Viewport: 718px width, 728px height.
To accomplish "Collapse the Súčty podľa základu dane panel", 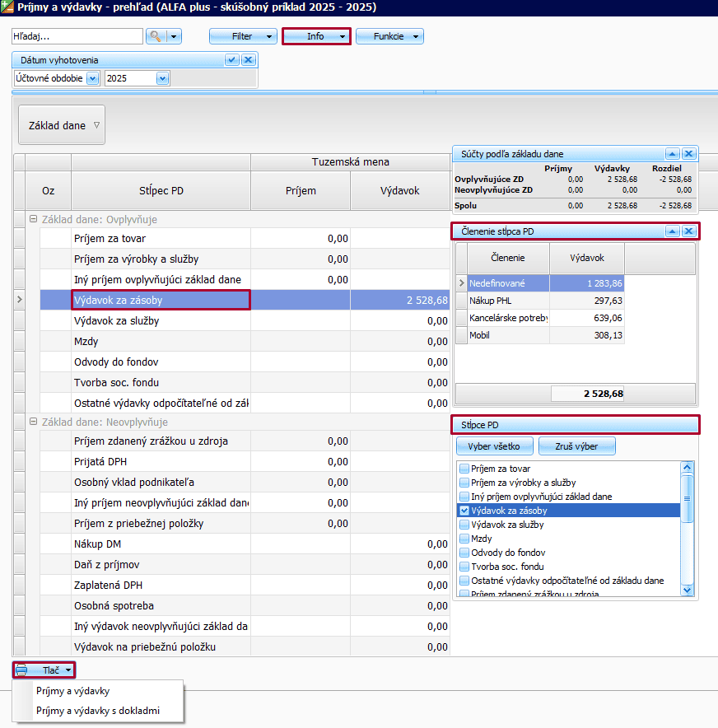I will point(673,154).
